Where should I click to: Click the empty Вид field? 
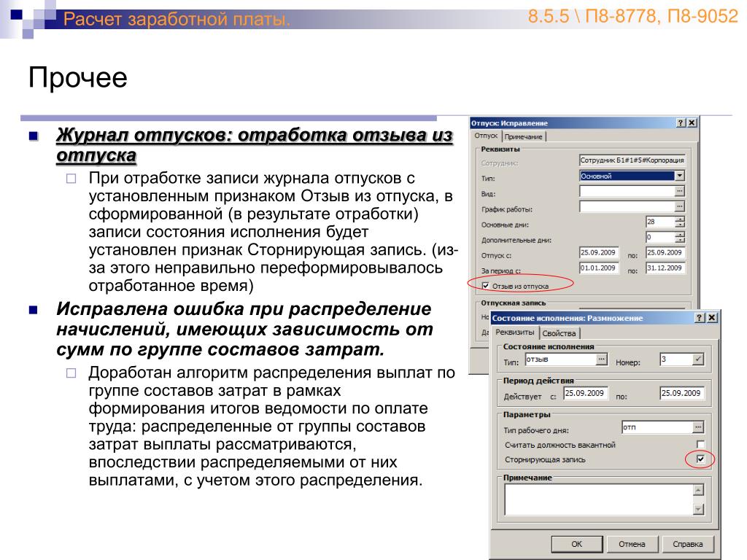click(627, 191)
